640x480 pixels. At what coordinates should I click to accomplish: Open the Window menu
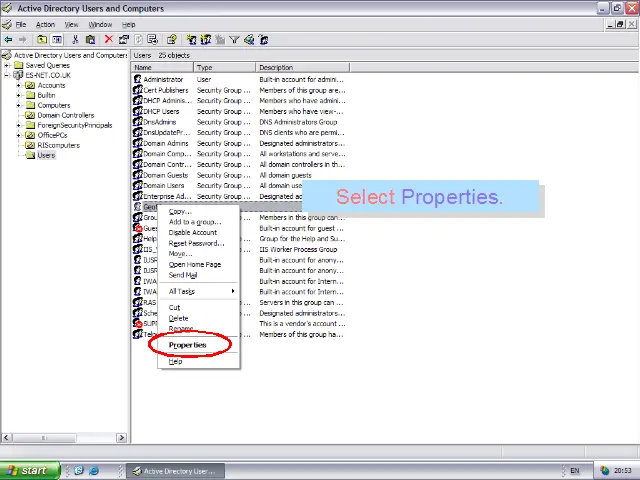click(100, 24)
